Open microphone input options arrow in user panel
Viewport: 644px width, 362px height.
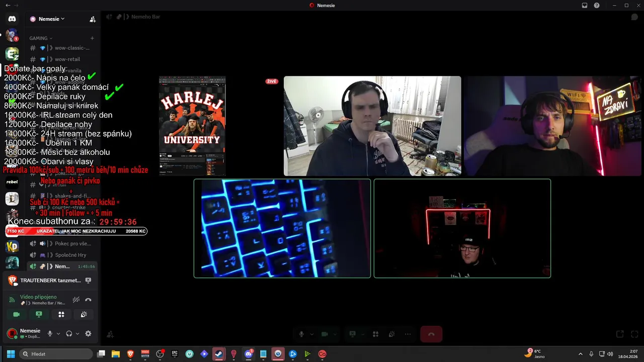[58, 333]
